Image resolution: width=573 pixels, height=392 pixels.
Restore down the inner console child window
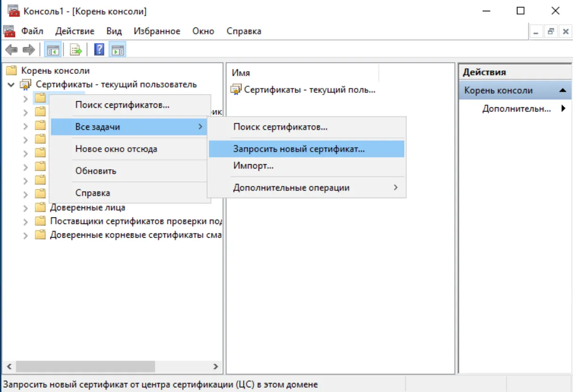pos(550,32)
